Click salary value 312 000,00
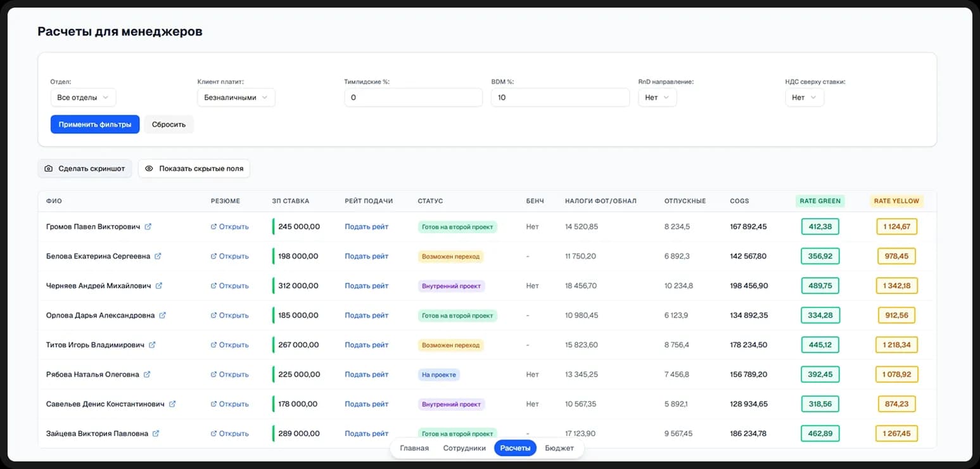The height and width of the screenshot is (469, 980). tap(298, 286)
